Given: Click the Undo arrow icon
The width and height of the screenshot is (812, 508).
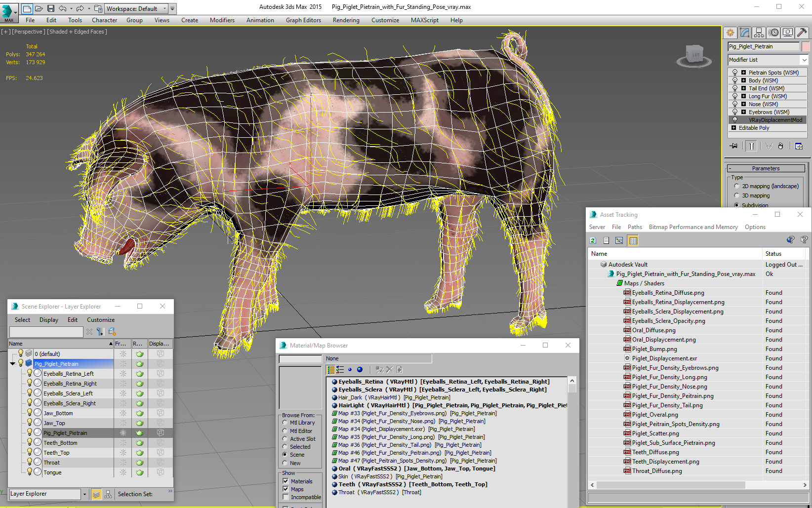Looking at the screenshot, I should click(62, 8).
